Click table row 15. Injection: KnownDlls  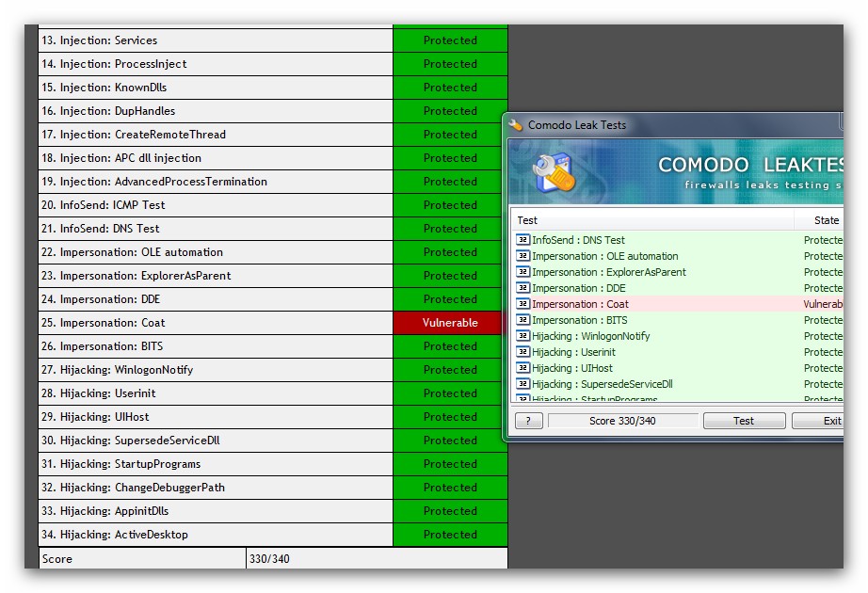coord(273,88)
